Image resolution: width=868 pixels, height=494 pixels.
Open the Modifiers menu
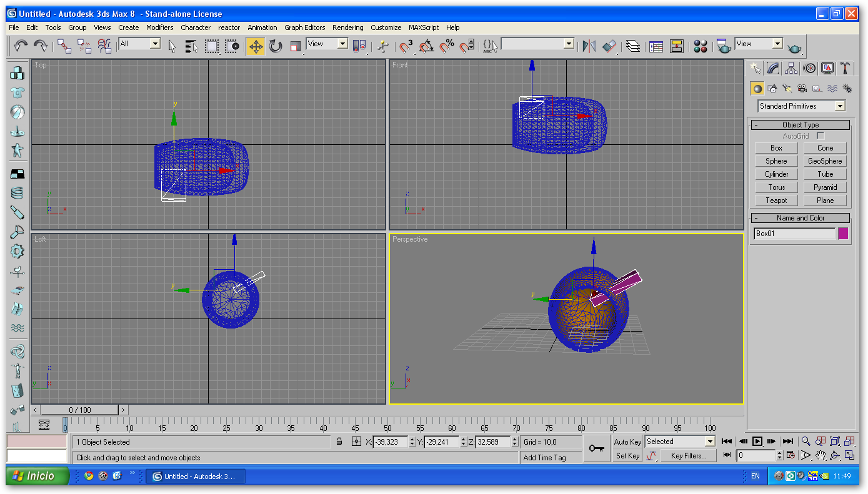click(160, 27)
